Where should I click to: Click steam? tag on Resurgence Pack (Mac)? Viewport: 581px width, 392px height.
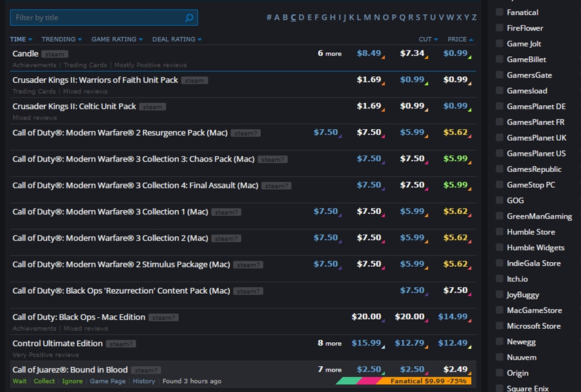tap(245, 133)
